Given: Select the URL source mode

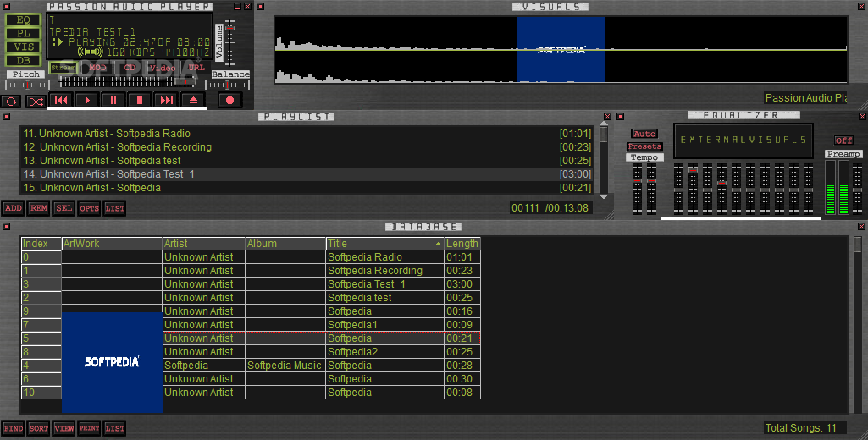Looking at the screenshot, I should [196, 68].
